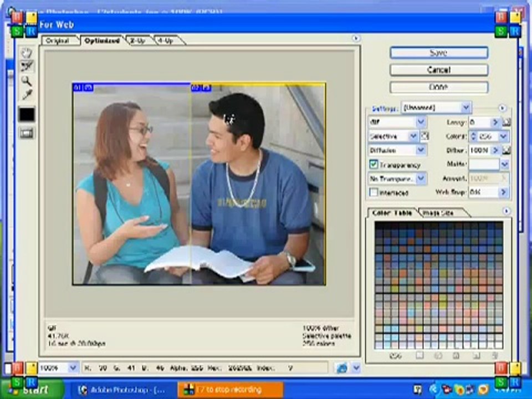The image size is (532, 399).
Task: Click the Dither percentage field
Action: [x=480, y=150]
